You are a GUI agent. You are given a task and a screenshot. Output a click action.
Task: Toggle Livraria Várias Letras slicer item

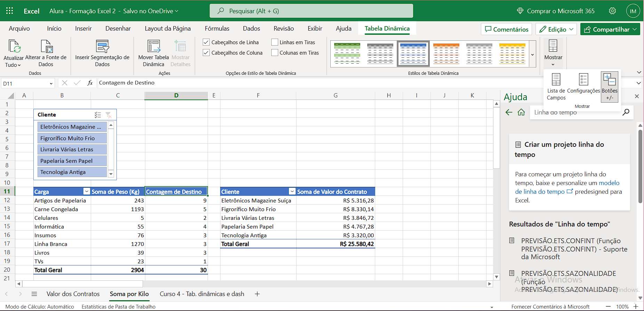pyautogui.click(x=72, y=149)
